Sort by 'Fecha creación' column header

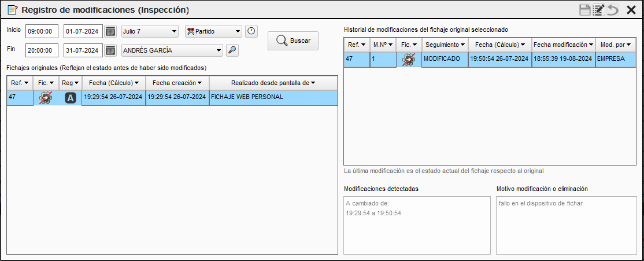click(x=177, y=83)
